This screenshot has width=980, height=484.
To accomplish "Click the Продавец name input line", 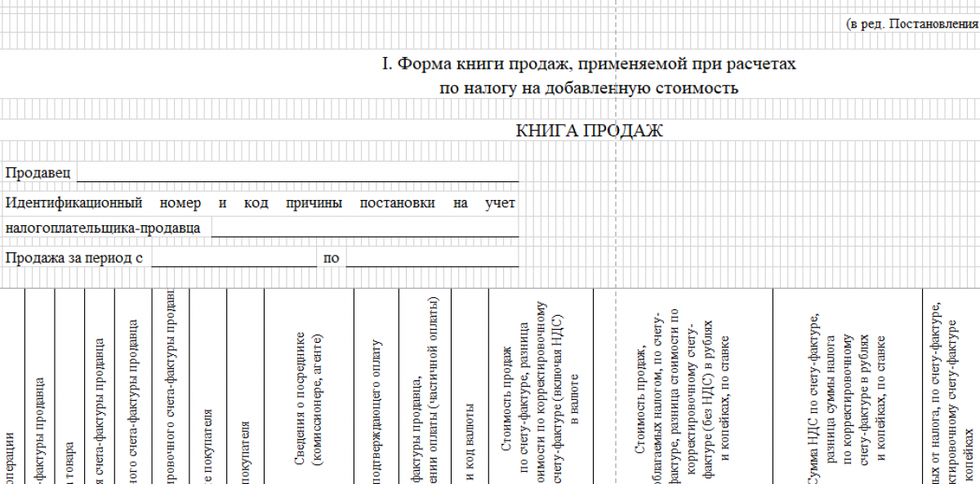I will pyautogui.click(x=298, y=173).
